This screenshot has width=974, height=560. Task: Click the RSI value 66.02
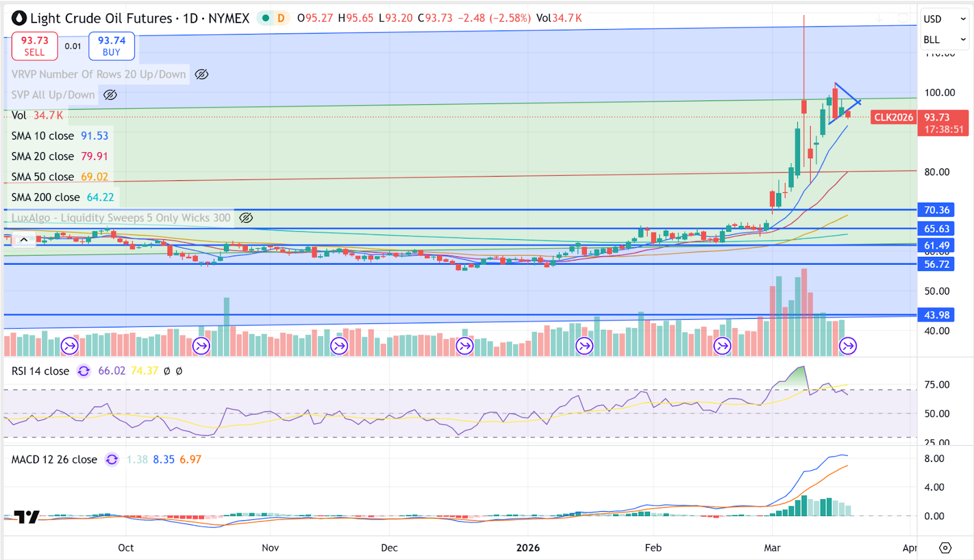pos(111,371)
